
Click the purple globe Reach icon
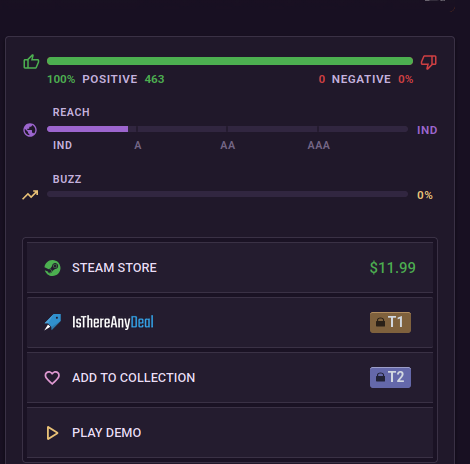click(30, 130)
